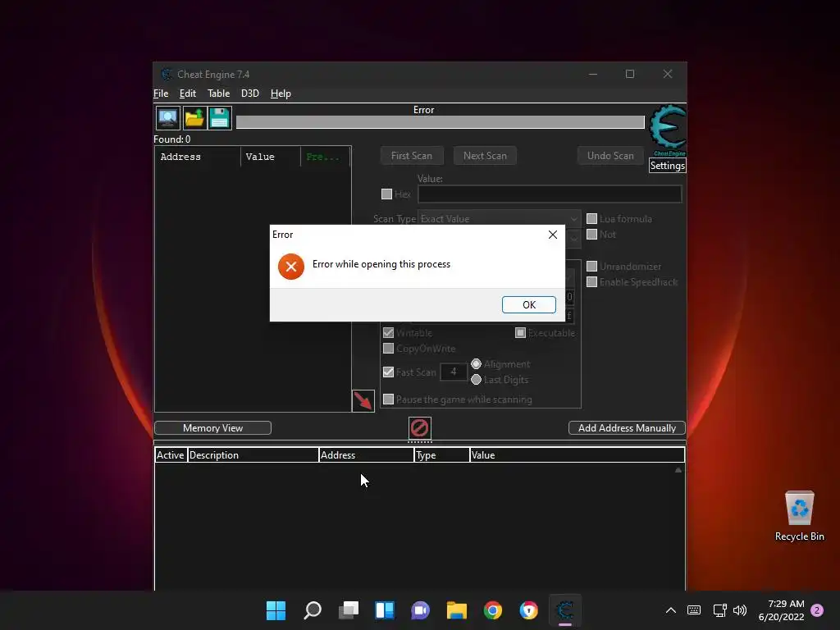The height and width of the screenshot is (630, 840).
Task: Select the Alignment radio button
Action: tap(477, 363)
